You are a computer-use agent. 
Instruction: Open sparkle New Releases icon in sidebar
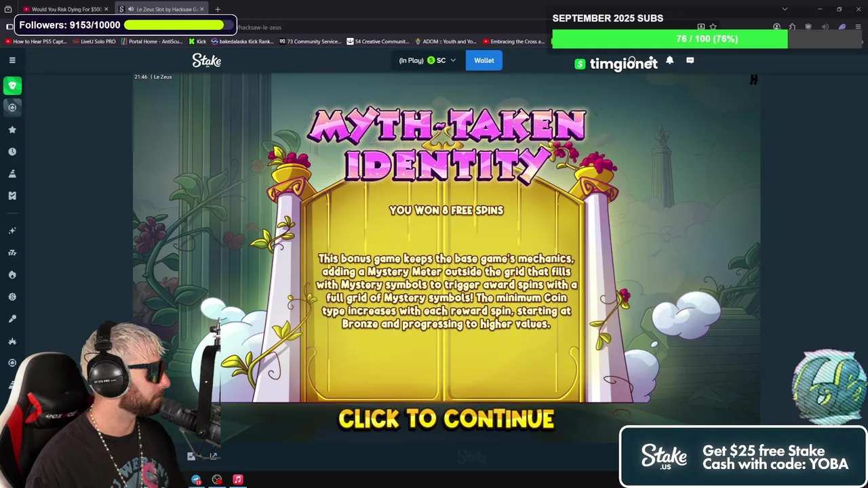12,231
